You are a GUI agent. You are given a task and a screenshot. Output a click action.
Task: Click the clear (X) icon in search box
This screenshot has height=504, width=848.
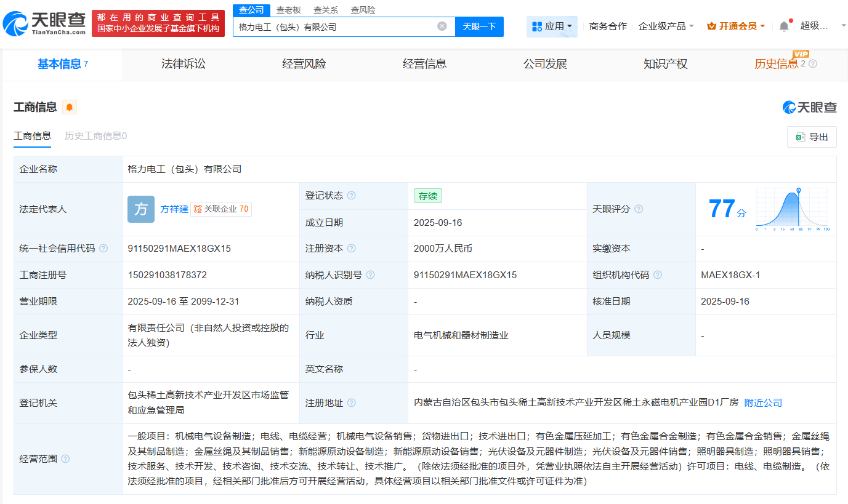coord(441,26)
